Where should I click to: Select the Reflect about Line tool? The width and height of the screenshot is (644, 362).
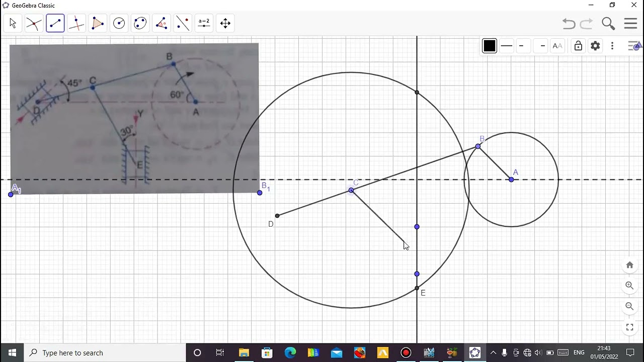183,23
